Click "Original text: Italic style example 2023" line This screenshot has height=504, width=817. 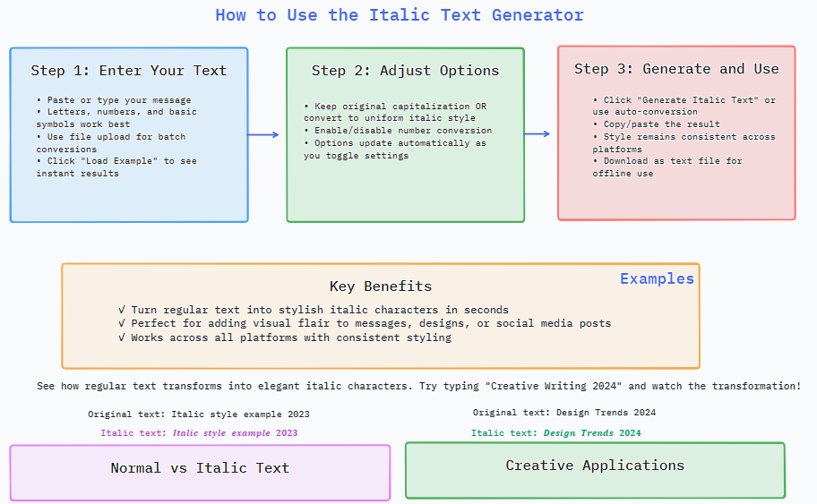(x=199, y=414)
